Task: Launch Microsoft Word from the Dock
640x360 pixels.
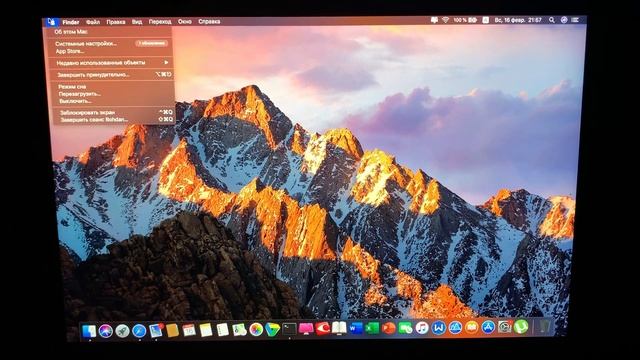Action: pyautogui.click(x=356, y=328)
